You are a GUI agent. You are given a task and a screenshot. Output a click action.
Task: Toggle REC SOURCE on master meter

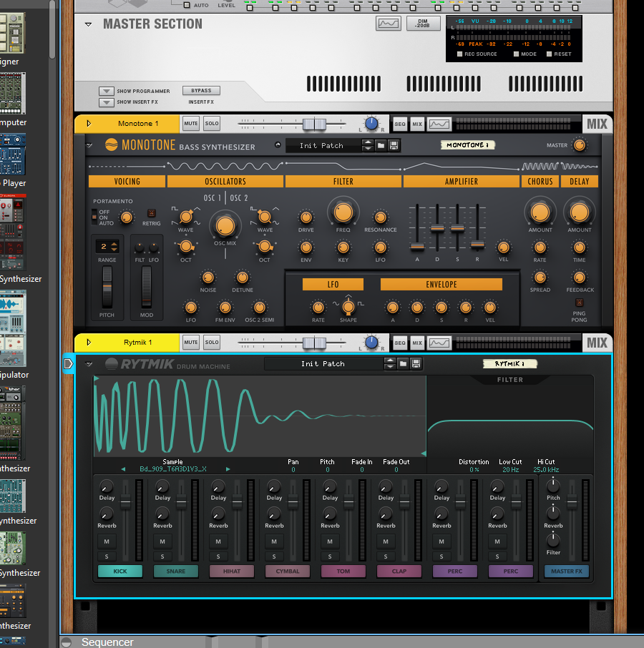point(459,54)
